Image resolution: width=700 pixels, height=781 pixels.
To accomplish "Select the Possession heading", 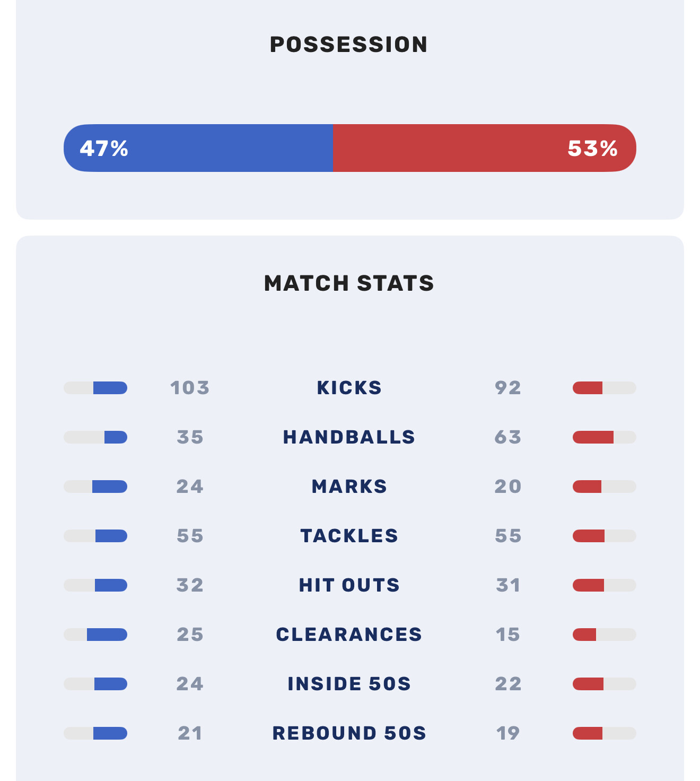I will [x=349, y=45].
